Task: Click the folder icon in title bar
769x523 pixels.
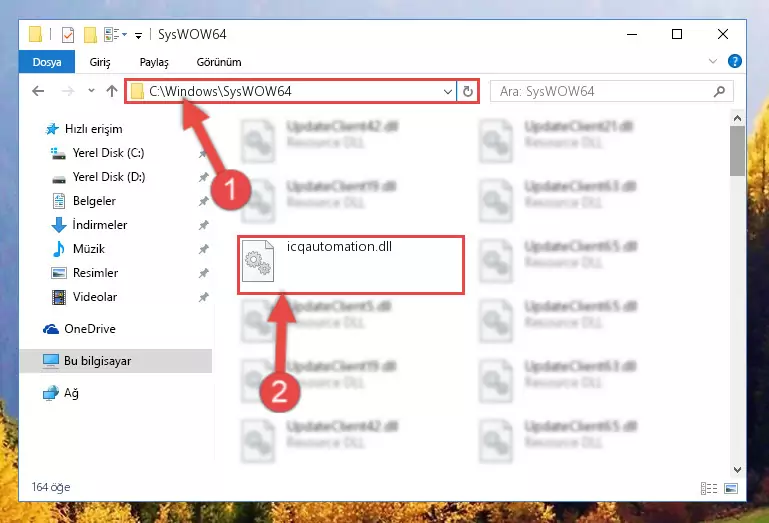Action: click(x=35, y=35)
